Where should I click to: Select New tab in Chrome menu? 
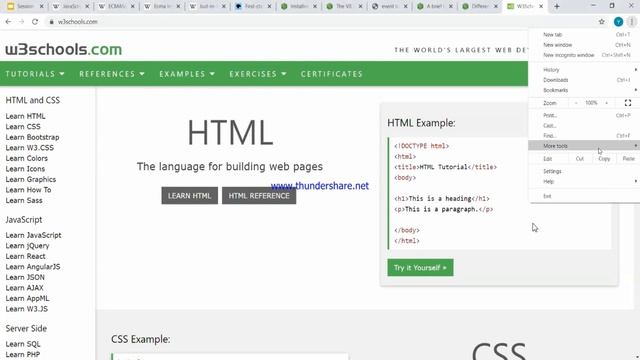tap(584, 35)
